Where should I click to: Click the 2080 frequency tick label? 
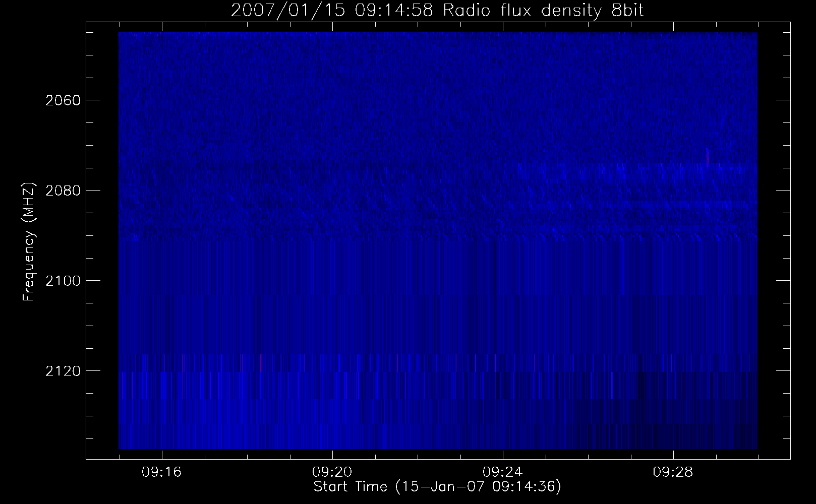click(63, 191)
